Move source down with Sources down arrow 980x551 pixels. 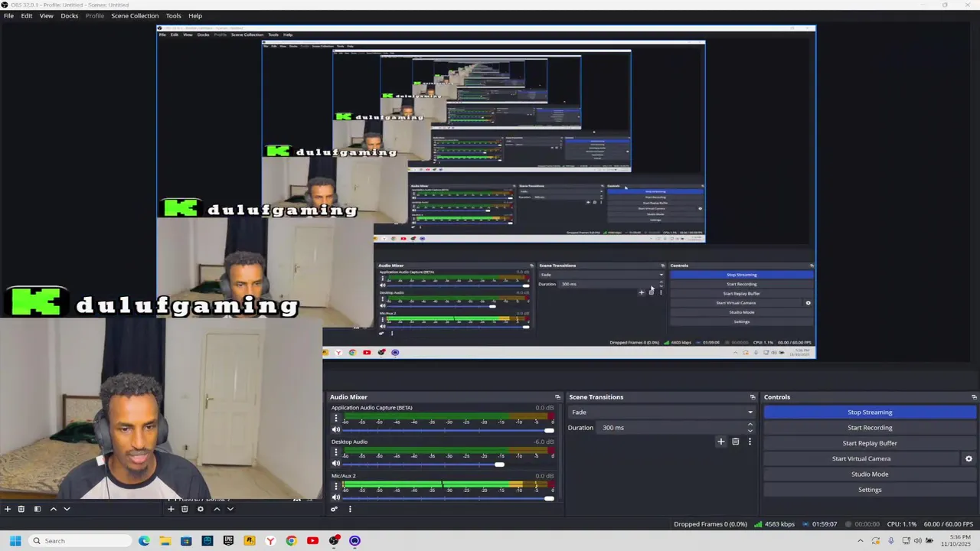(x=230, y=509)
